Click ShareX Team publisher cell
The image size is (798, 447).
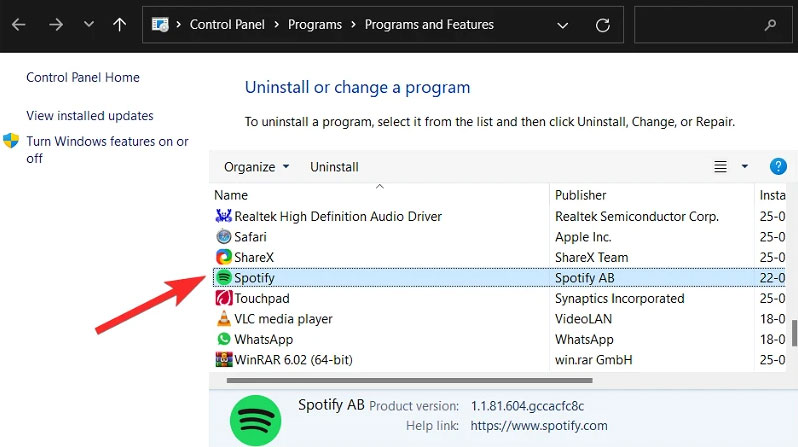point(591,257)
